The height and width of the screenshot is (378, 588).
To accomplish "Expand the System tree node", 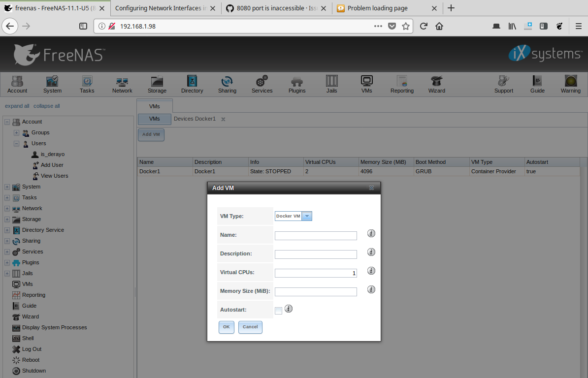I will click(7, 187).
